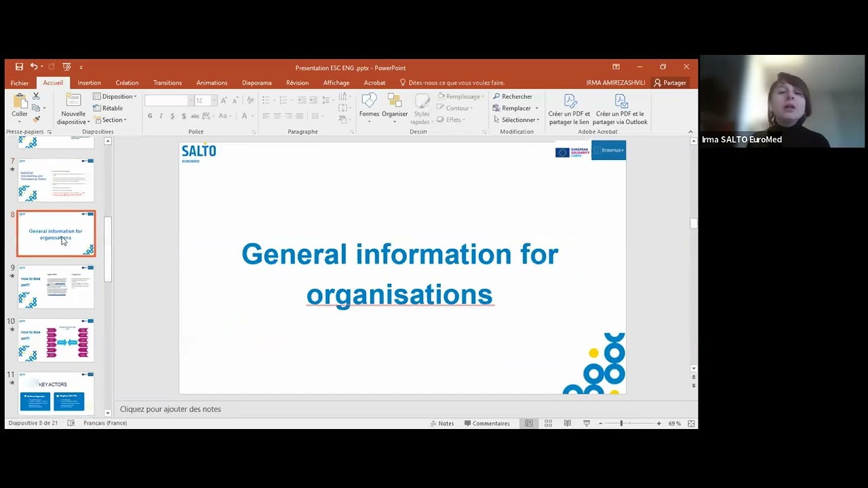Start Slide Show from status bar icon
The width and height of the screenshot is (868, 488).
[587, 423]
